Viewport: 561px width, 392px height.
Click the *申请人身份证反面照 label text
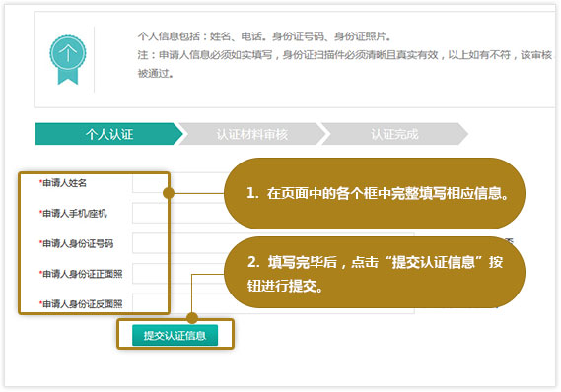81,304
